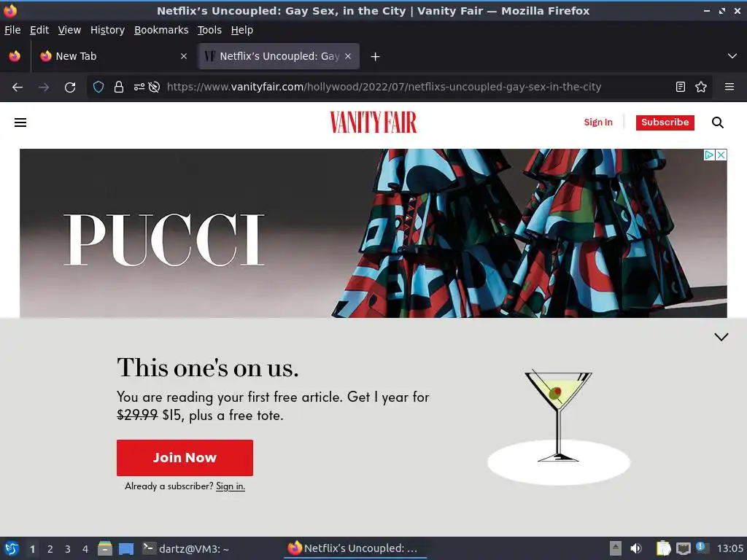Click the Vanity Fair logo
This screenshot has height=560, width=747.
pos(373,122)
